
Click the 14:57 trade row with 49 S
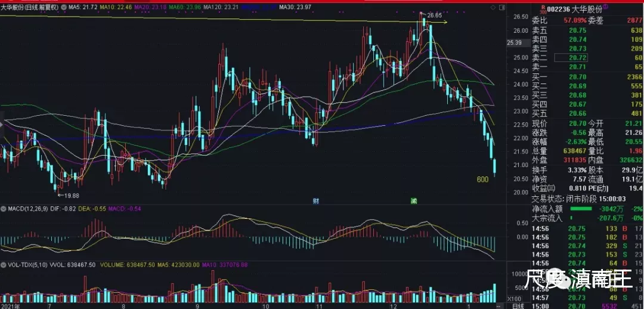(x=587, y=298)
